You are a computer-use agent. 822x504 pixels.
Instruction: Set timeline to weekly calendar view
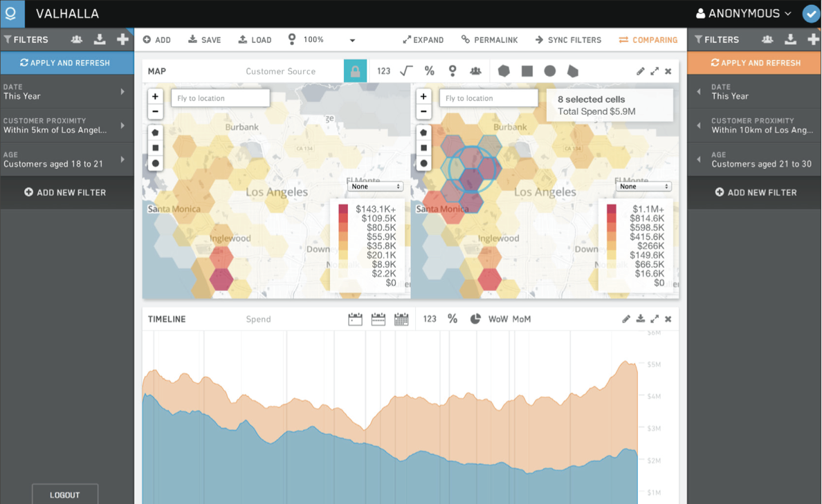point(378,319)
